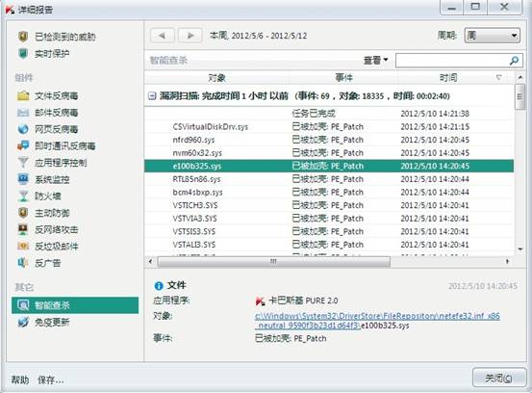The height and width of the screenshot is (393, 532).
Task: Select the System Watcher monitor icon
Action: pos(23,179)
